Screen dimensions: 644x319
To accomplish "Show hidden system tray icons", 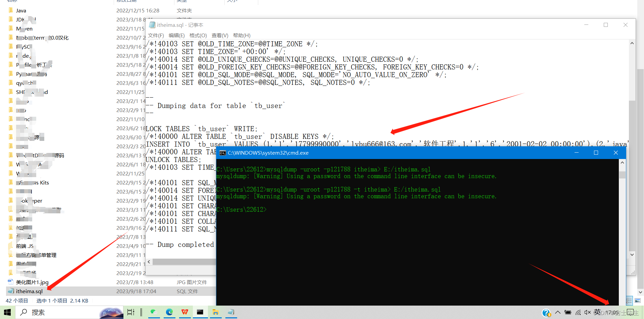I will coord(558,312).
